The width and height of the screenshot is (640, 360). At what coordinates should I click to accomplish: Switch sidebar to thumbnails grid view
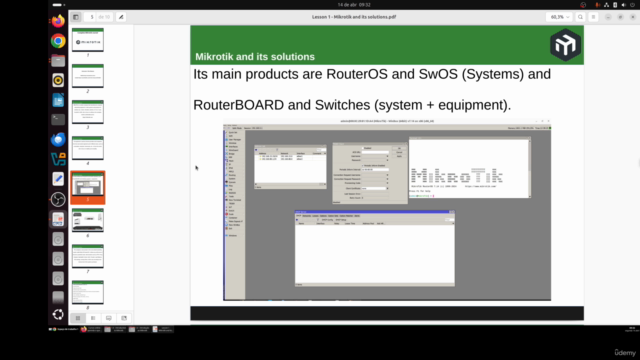78,318
